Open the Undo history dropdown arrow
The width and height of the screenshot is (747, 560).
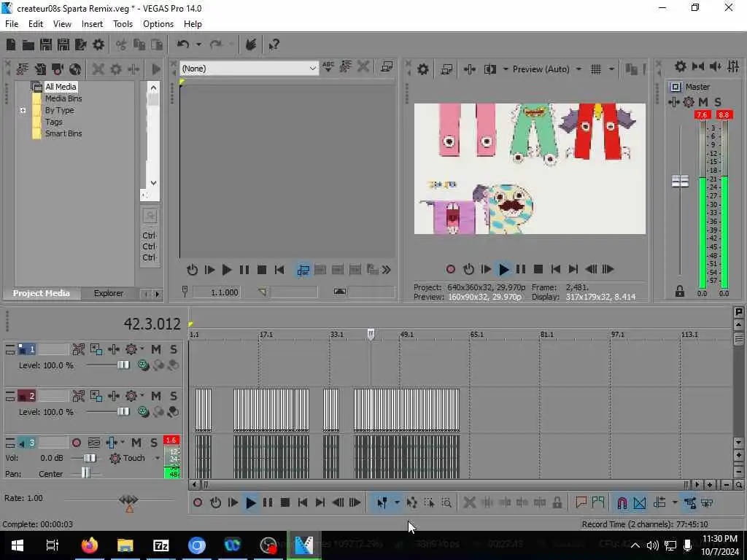[x=198, y=44]
